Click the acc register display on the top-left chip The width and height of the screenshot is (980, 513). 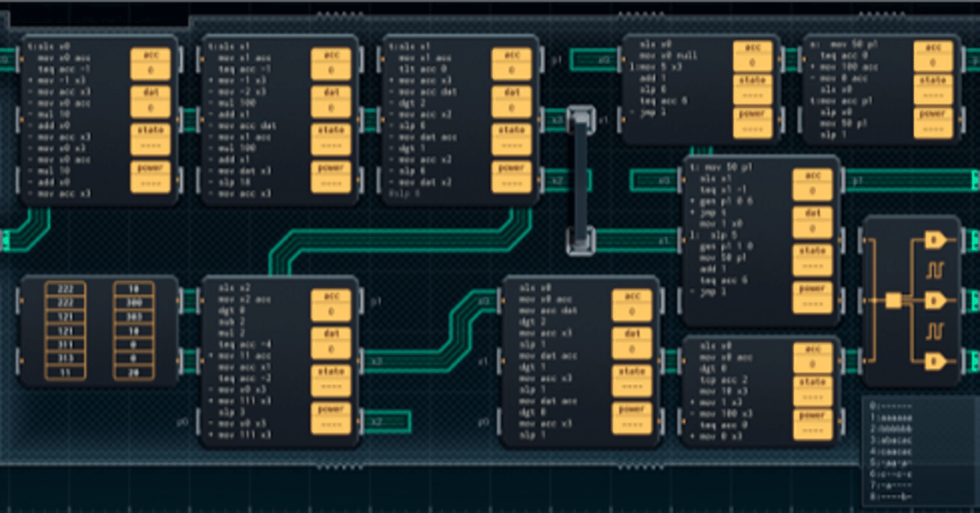pyautogui.click(x=151, y=61)
